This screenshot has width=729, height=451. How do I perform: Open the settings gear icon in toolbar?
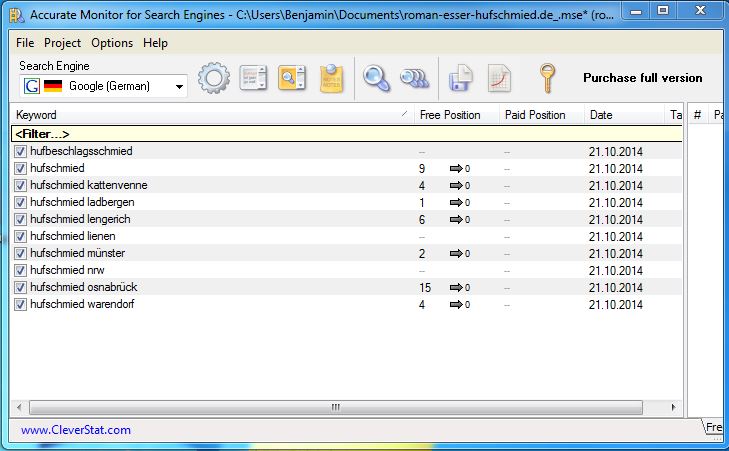[214, 78]
